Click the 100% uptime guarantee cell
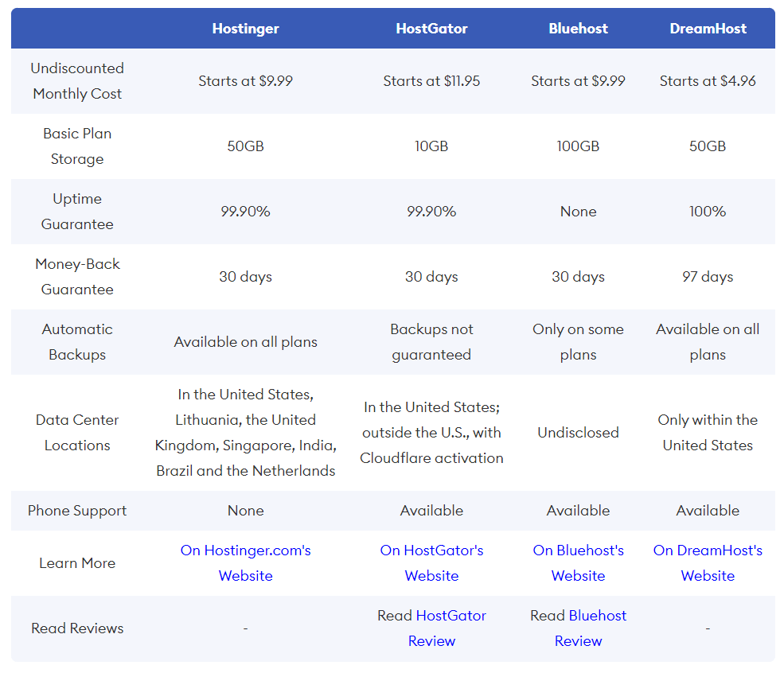This screenshot has height=673, width=784. coord(708,212)
